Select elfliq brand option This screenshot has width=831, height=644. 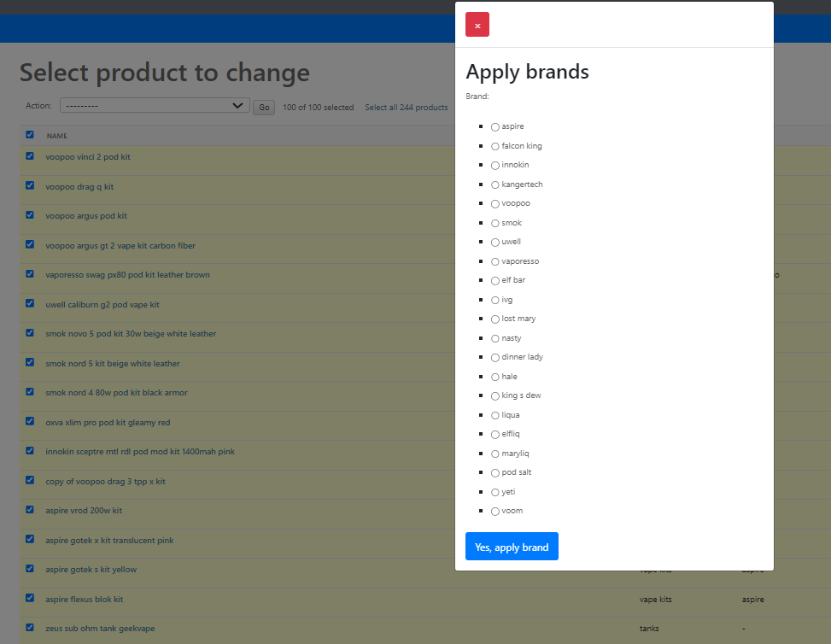point(495,435)
